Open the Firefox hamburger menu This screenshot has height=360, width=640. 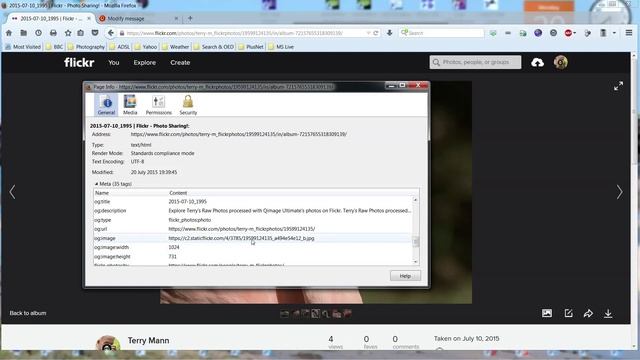(629, 33)
